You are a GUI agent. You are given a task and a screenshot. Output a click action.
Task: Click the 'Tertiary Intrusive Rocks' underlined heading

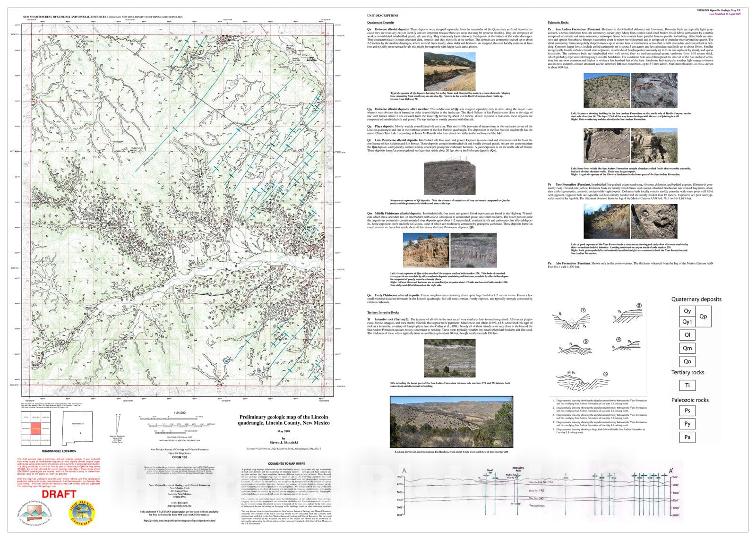click(x=383, y=313)
